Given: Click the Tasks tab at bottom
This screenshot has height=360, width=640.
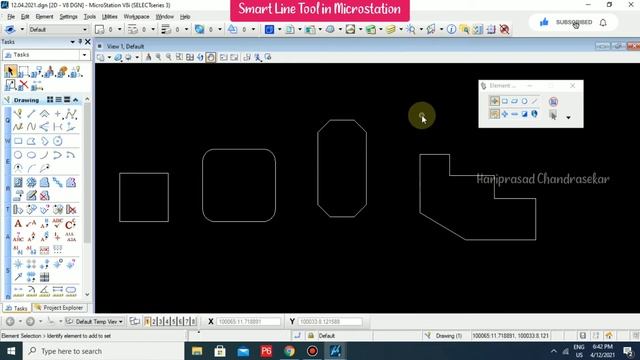Looking at the screenshot, I should click(x=16, y=308).
